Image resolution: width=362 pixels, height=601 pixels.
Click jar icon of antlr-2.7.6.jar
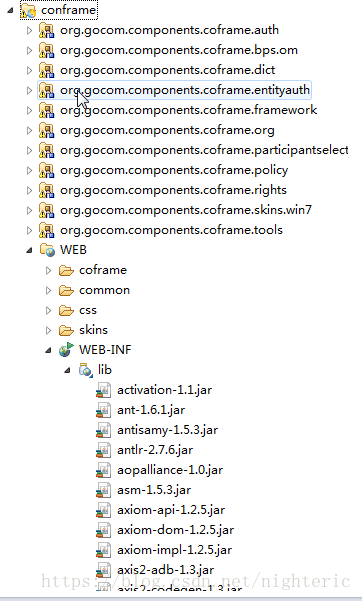pyautogui.click(x=104, y=450)
